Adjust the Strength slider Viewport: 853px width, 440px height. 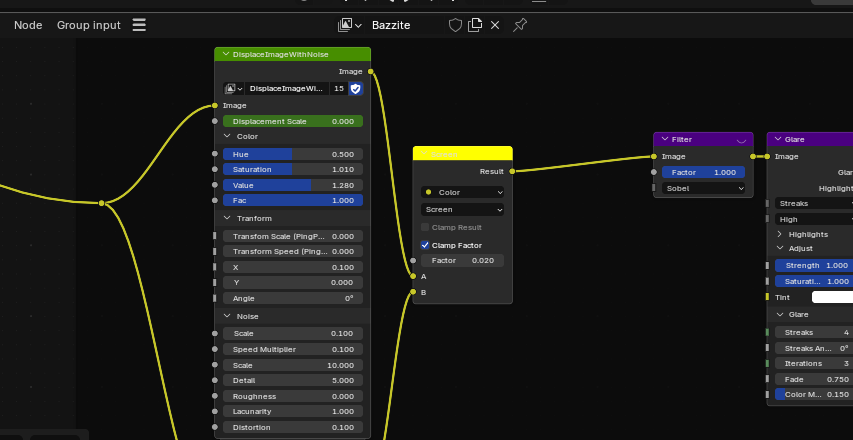pos(814,265)
